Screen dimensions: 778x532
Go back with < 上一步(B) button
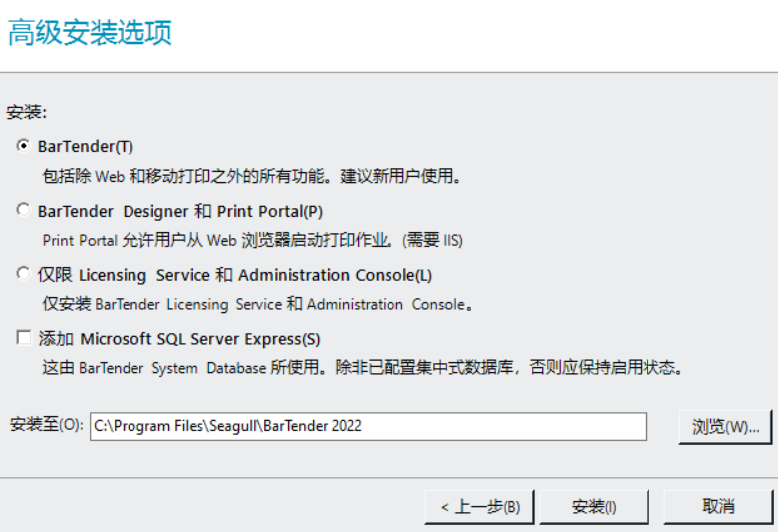coord(479,506)
